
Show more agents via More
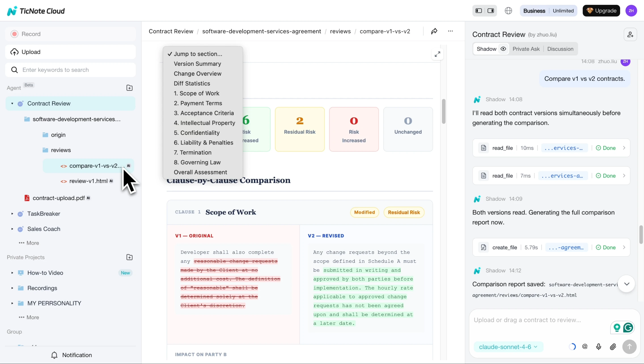click(x=29, y=243)
